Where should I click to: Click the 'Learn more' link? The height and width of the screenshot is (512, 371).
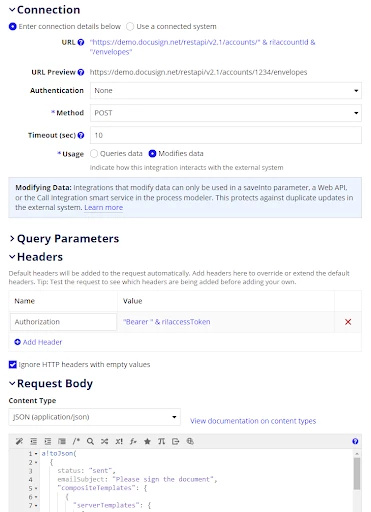point(103,207)
